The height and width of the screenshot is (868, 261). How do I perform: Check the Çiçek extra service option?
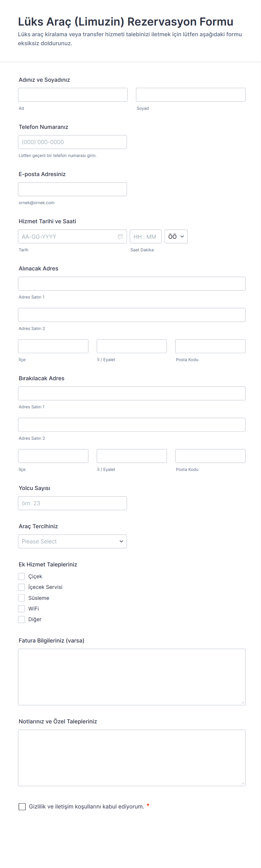point(22,576)
